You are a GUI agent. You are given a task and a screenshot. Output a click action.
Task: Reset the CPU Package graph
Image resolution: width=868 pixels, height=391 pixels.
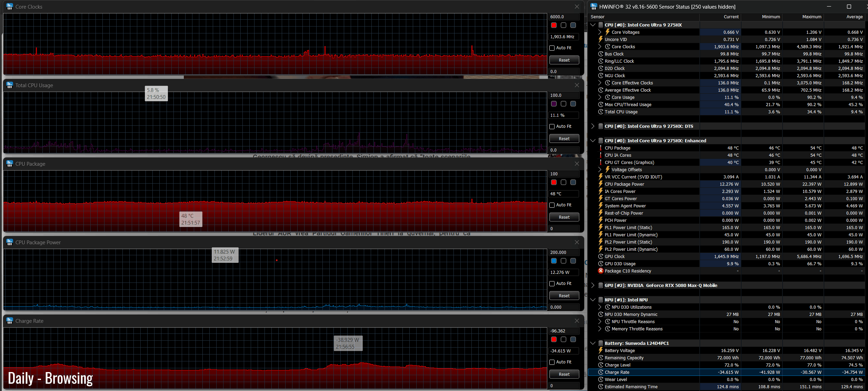click(564, 217)
